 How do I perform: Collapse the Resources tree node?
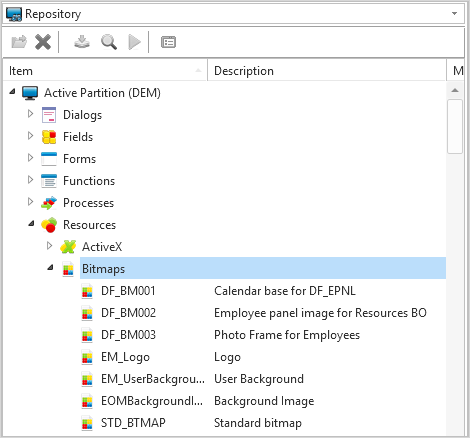click(x=31, y=224)
